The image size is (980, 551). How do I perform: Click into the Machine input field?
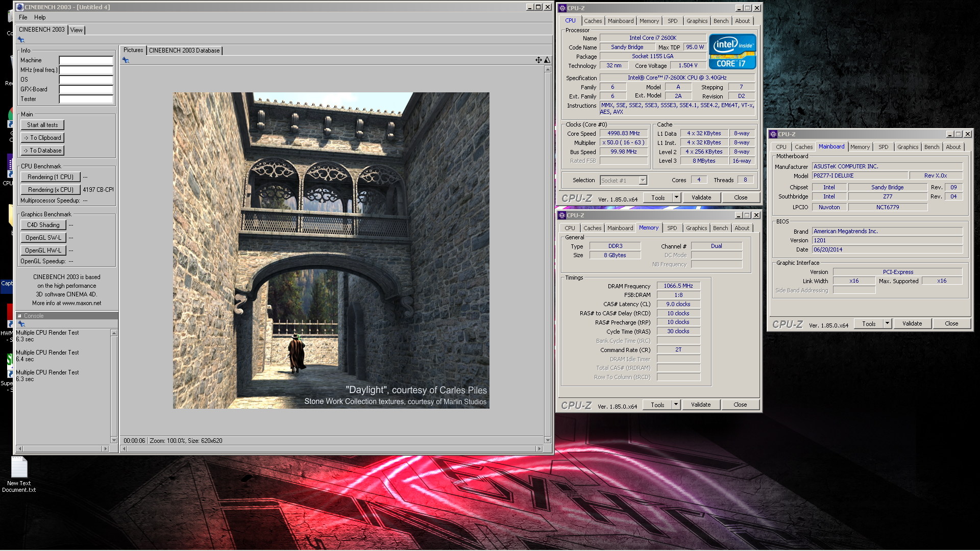(x=86, y=60)
